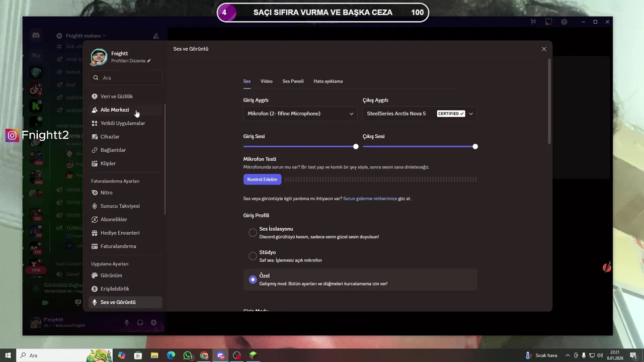The width and height of the screenshot is (644, 362).
Task: Click invite people icon beside server name
Action: click(x=156, y=36)
